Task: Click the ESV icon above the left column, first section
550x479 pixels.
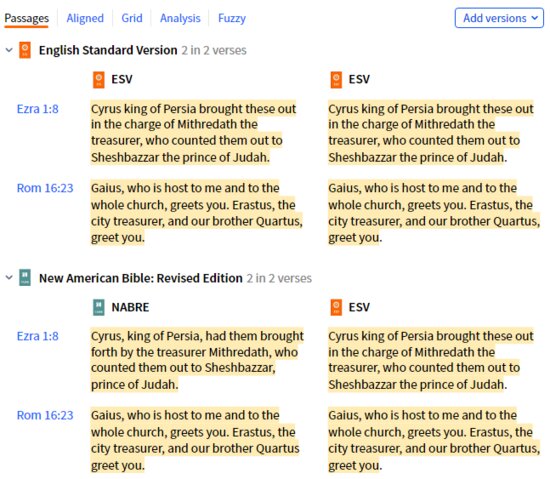Action: [99, 80]
